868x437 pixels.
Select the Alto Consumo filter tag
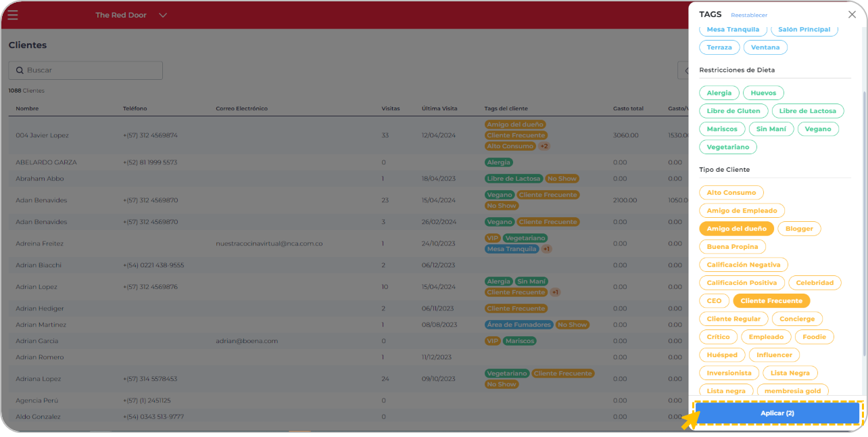tap(731, 193)
